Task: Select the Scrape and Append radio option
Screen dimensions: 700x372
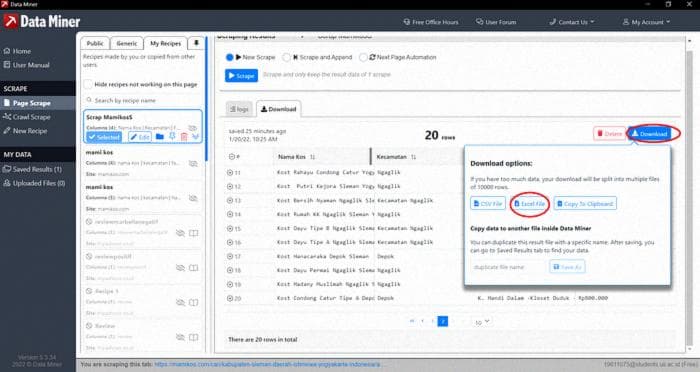Action: (287, 57)
